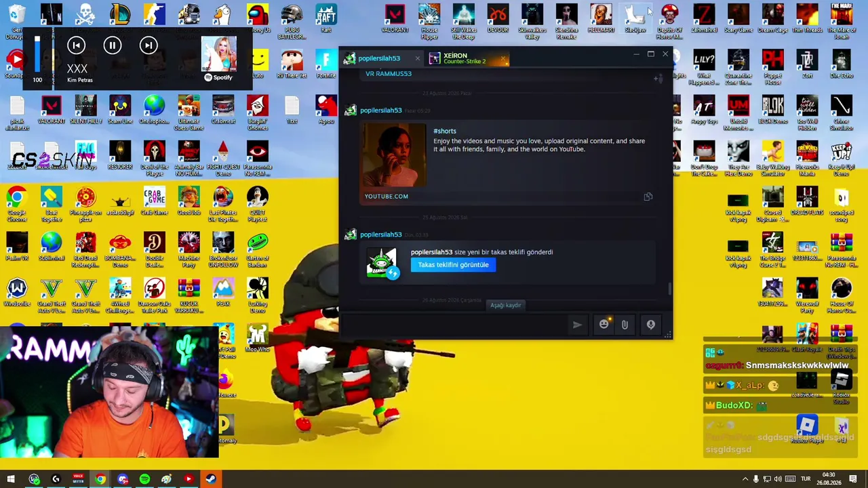Open the Windows notification center
Screen dimensions: 868x488
pyautogui.click(x=853, y=480)
